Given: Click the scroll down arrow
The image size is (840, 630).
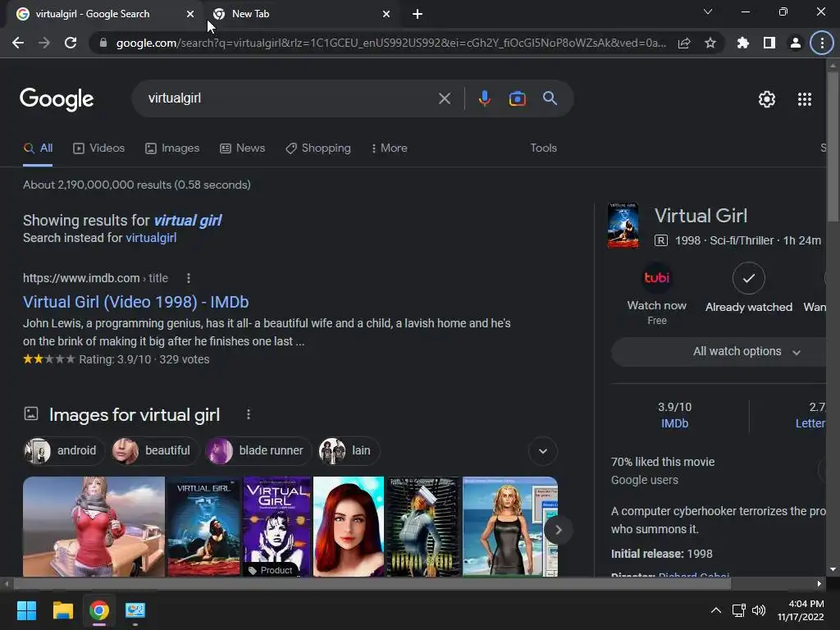Looking at the screenshot, I should tap(833, 569).
